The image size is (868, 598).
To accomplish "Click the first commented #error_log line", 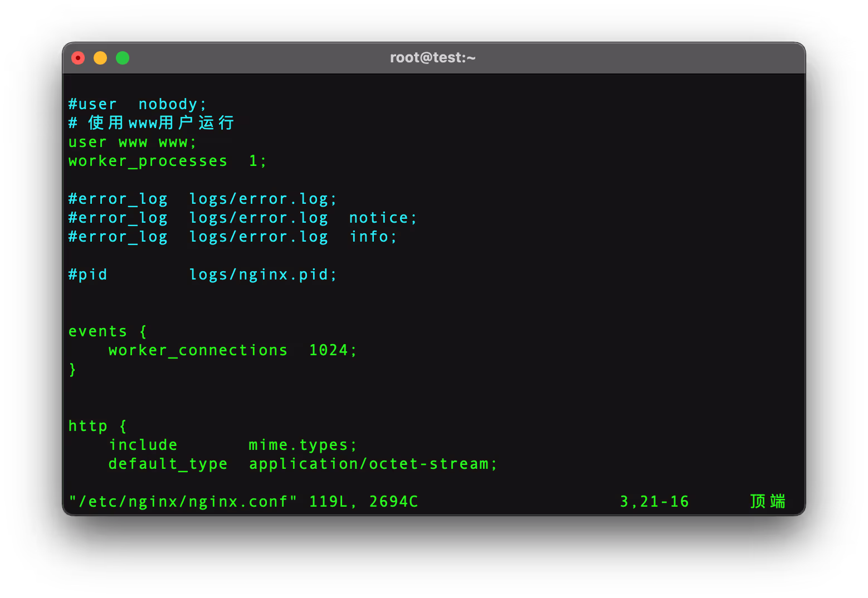I will (202, 199).
